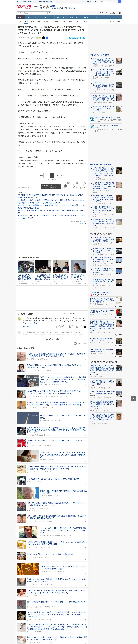Select 速報 navigation tab
The image size is (138, 644).
[28, 17]
